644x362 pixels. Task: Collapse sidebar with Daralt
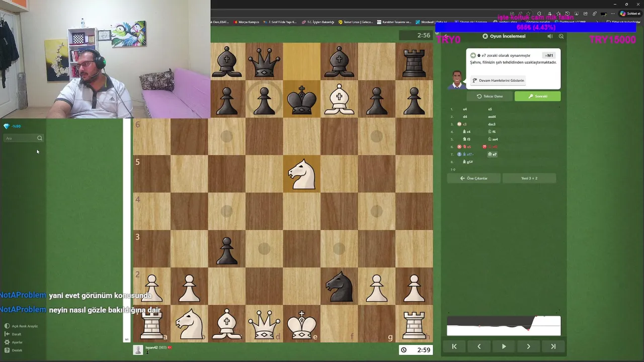pyautogui.click(x=13, y=334)
